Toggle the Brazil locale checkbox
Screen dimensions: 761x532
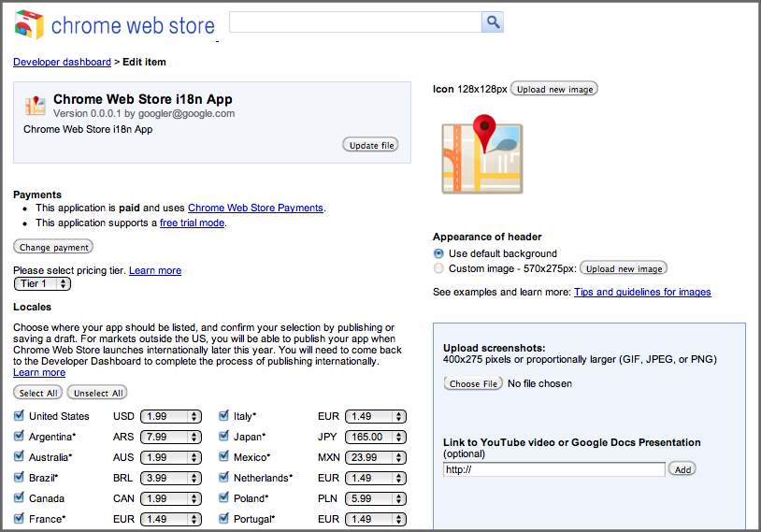tap(20, 478)
